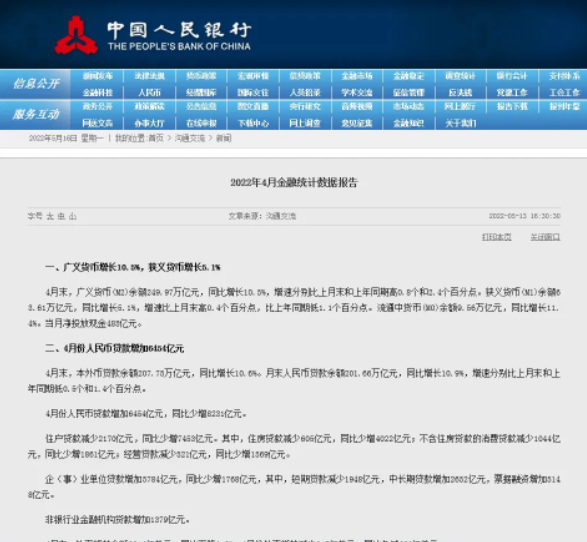Open 下载中心 in the service navigation
Image resolution: width=587 pixels, height=542 pixels.
tap(253, 123)
